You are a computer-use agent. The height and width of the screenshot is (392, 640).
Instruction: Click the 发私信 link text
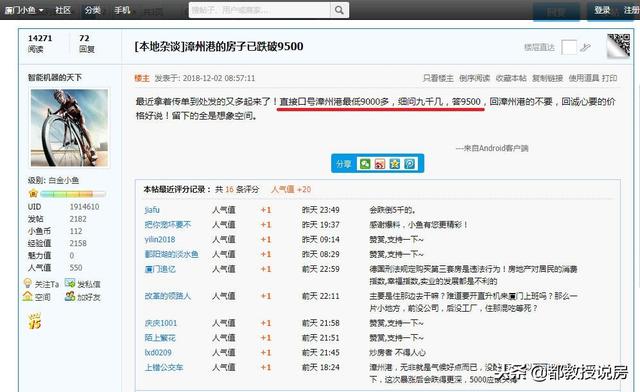click(x=89, y=284)
